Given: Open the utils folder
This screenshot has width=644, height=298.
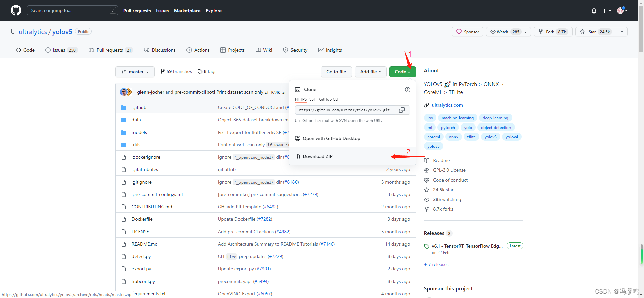Looking at the screenshot, I should tap(136, 145).
